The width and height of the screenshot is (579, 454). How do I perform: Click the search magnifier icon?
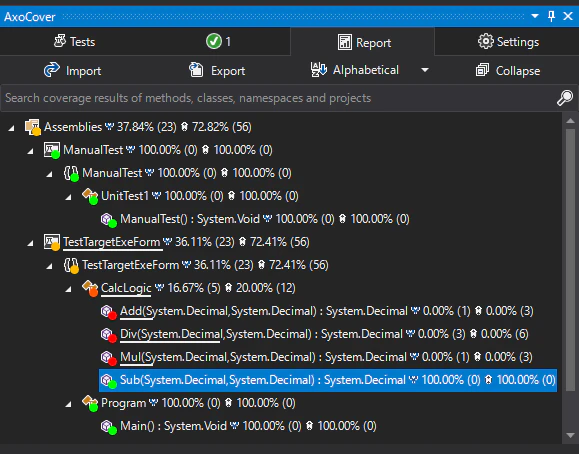point(565,98)
